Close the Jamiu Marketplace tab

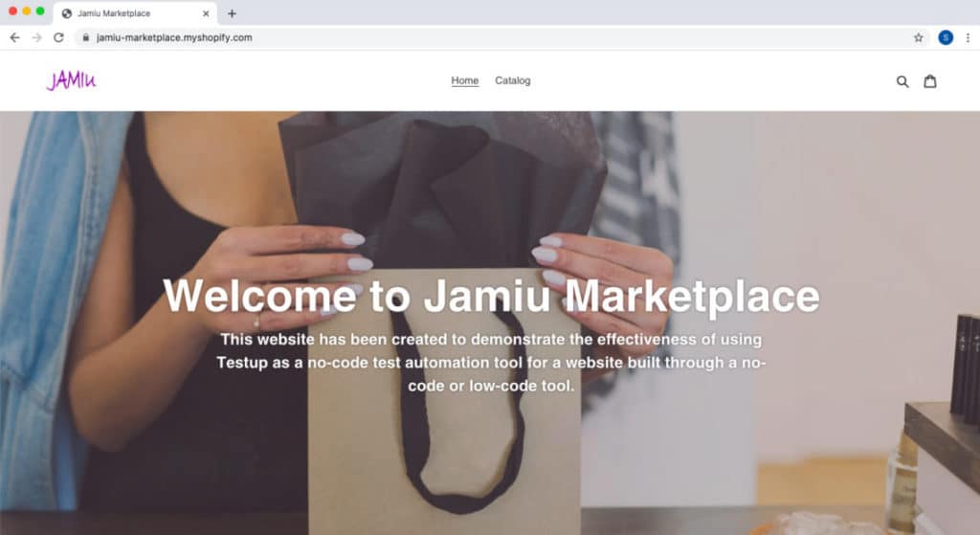[206, 13]
